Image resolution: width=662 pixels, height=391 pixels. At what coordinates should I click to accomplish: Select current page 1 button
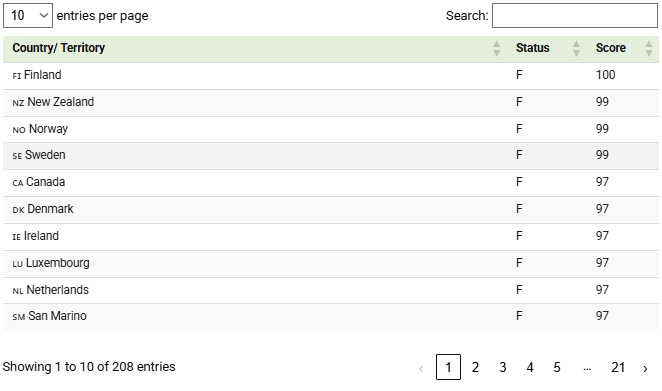coord(448,367)
